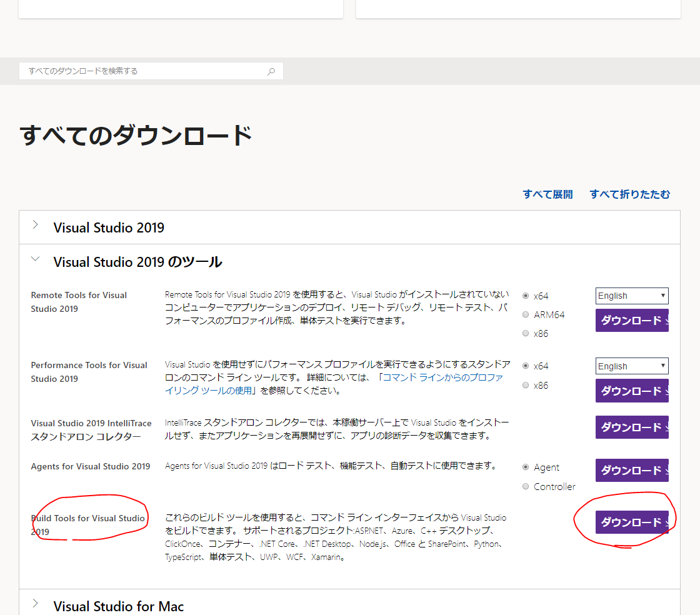The height and width of the screenshot is (615, 700).
Task: Select the Agent radio option
Action: point(526,467)
